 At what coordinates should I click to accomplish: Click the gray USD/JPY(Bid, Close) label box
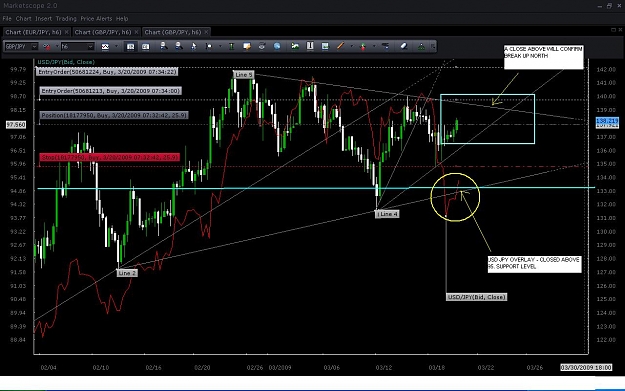point(476,297)
